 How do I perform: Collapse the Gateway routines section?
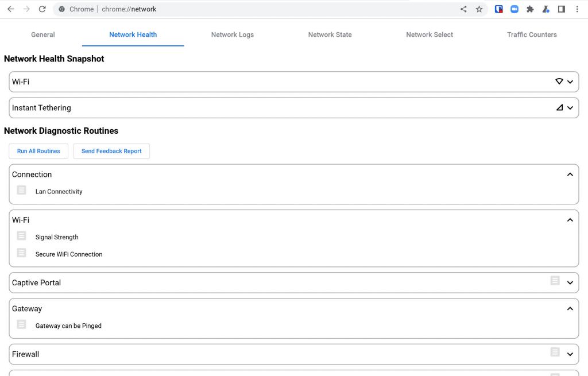click(570, 308)
